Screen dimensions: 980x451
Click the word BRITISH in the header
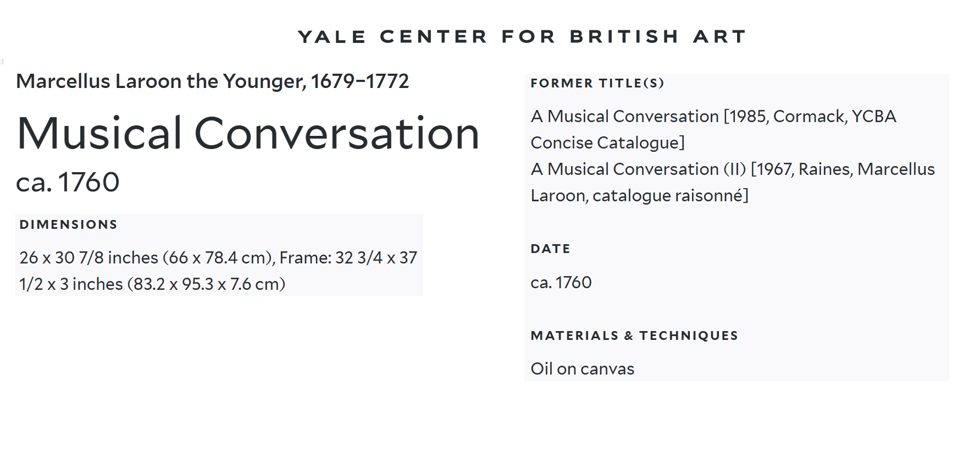[624, 37]
